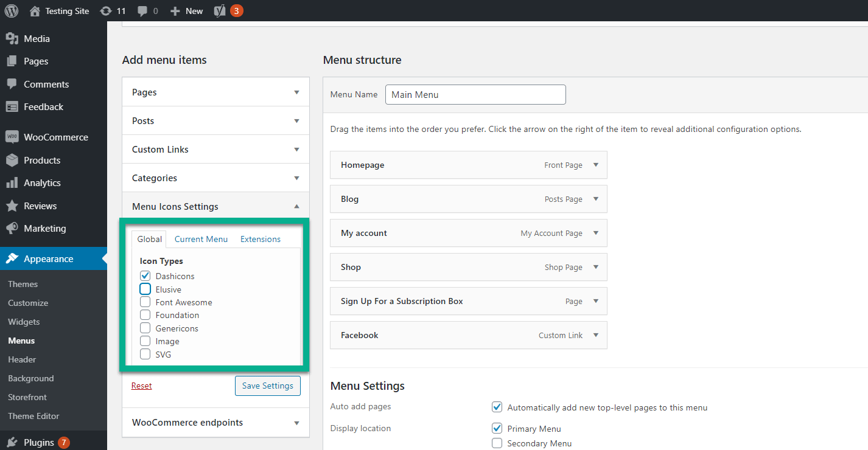
Task: Check the SVG icon type option
Action: point(145,354)
